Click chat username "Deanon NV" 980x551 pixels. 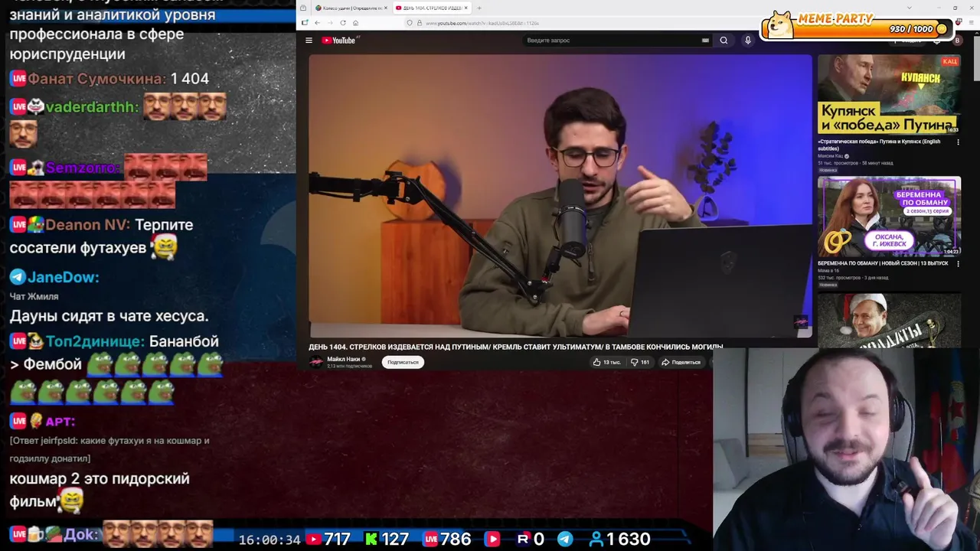(x=87, y=225)
